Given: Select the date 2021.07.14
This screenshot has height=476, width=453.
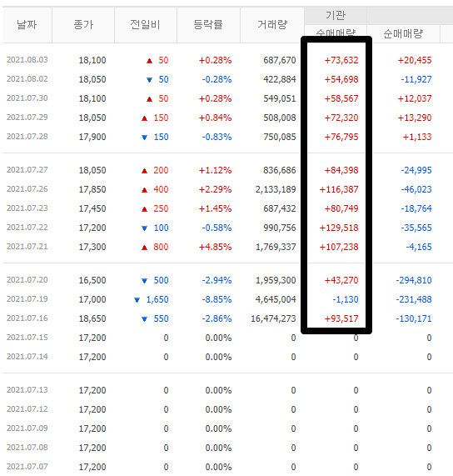Looking at the screenshot, I should click(x=27, y=356).
